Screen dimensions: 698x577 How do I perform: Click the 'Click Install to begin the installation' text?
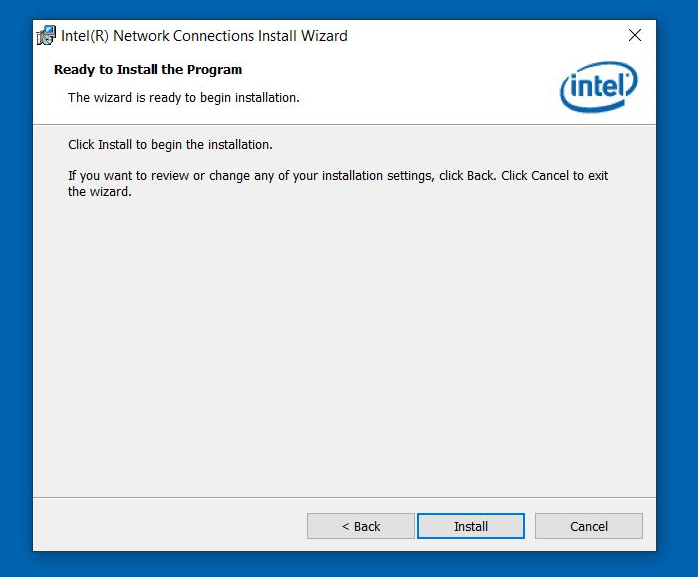point(170,145)
